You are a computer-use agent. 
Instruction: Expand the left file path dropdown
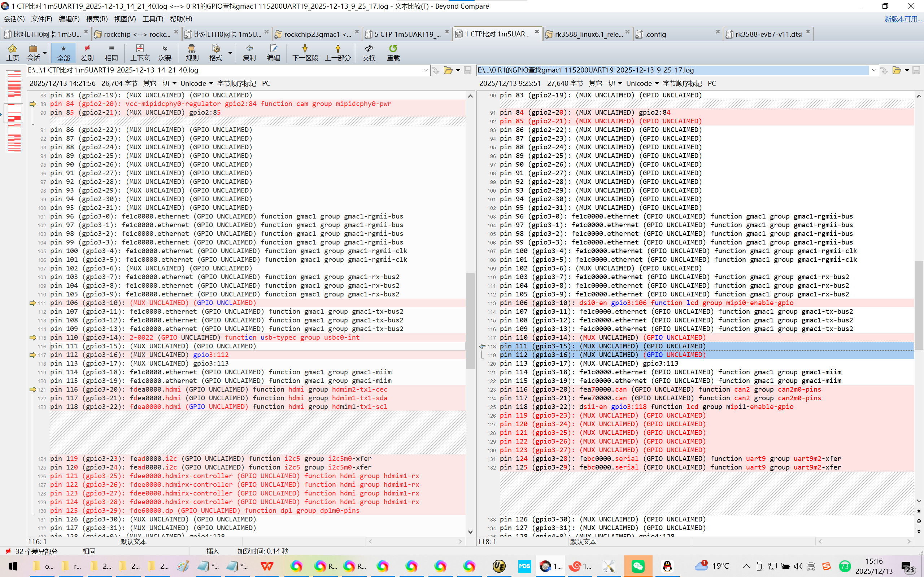click(x=425, y=70)
